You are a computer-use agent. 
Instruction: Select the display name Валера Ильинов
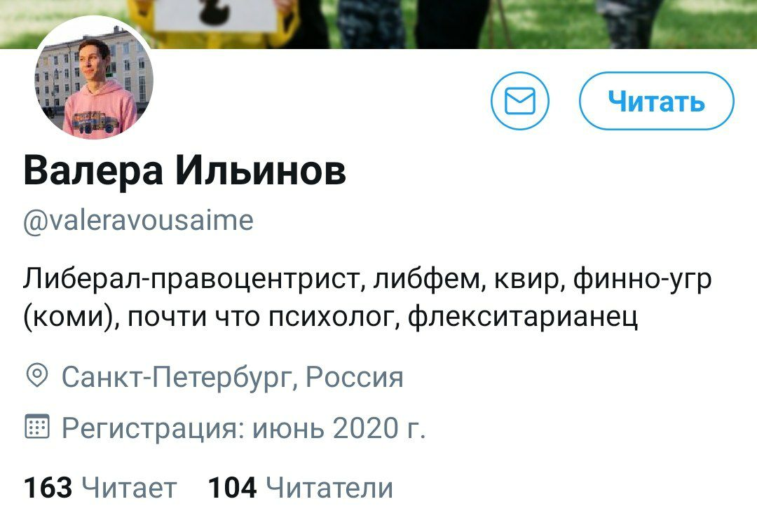[185, 171]
